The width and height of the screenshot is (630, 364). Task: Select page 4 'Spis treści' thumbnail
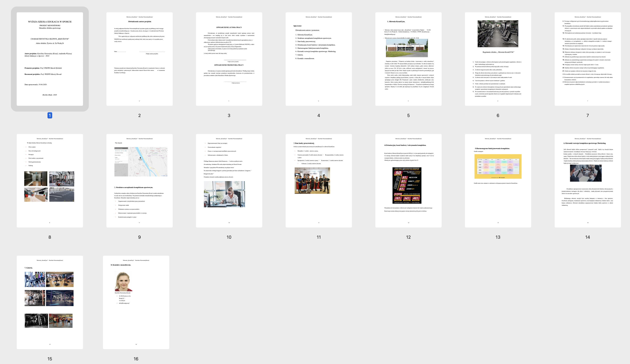[318, 59]
